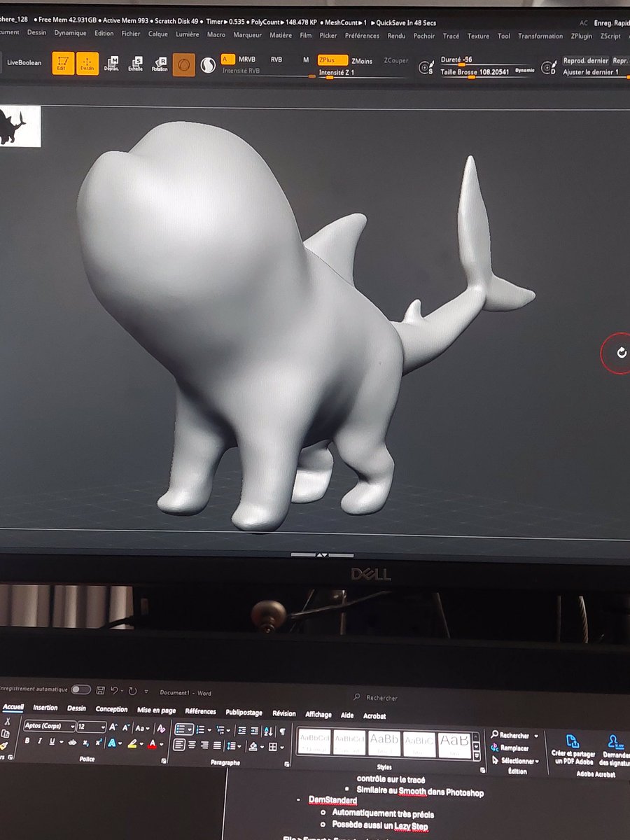Open the Transformation menu in ZBrush
Image resolution: width=630 pixels, height=840 pixels.
point(540,36)
